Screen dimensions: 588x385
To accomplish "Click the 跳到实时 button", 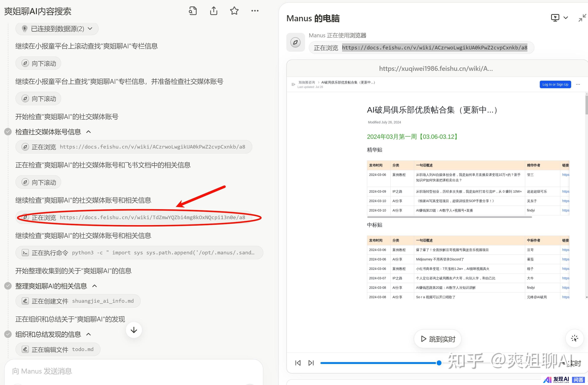I will [437, 339].
